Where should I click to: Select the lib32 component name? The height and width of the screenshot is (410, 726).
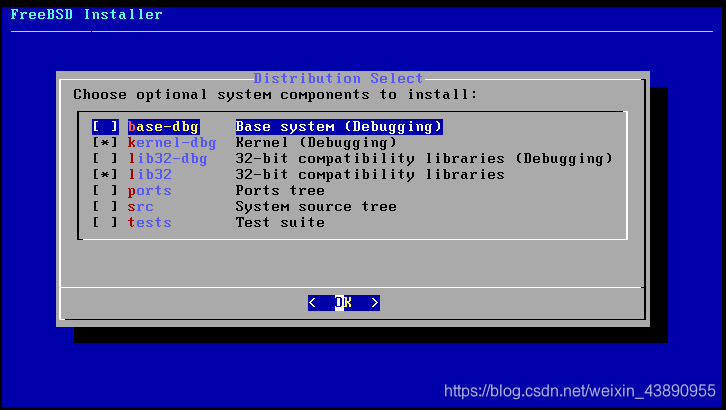click(150, 174)
